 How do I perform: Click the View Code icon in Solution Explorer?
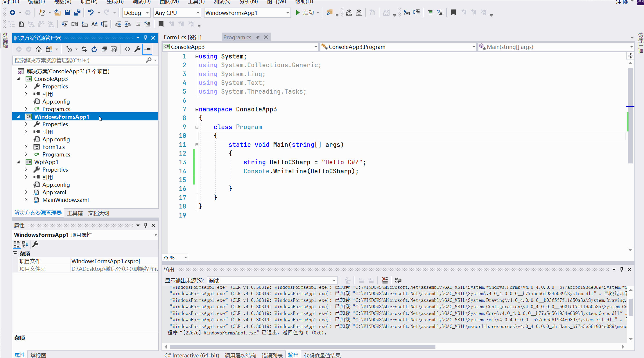click(x=128, y=49)
